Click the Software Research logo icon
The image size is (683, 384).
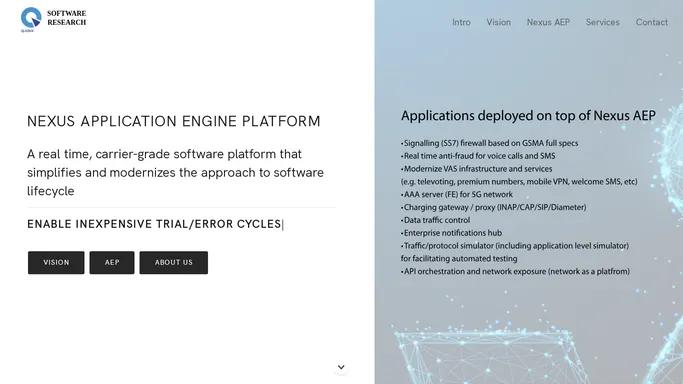[x=31, y=19]
